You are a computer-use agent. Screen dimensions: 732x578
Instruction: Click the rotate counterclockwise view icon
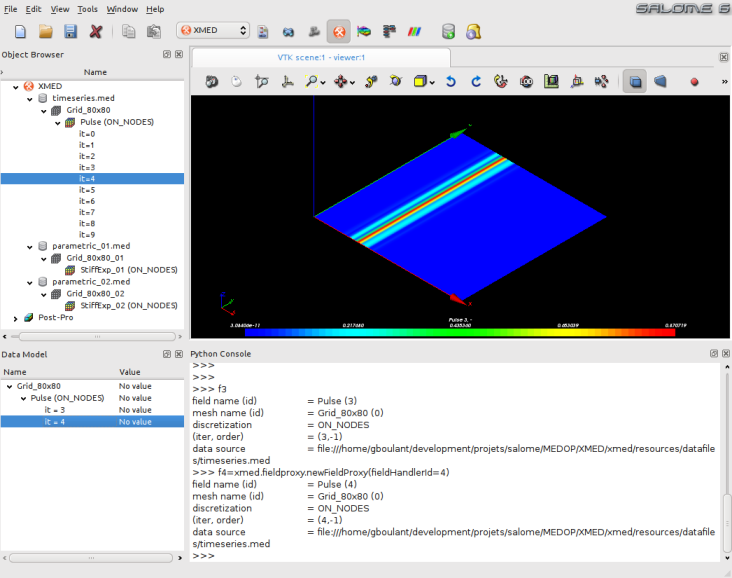pyautogui.click(x=451, y=82)
